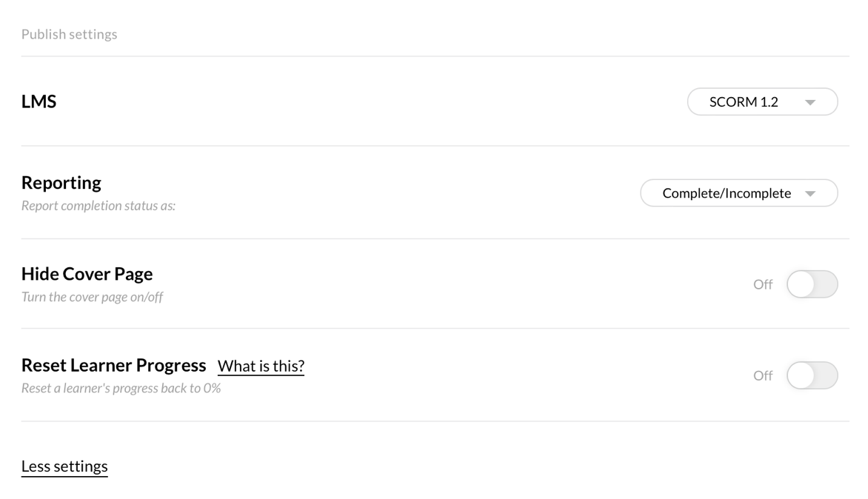Click the 'Turn the cover page on/off' description
868x499 pixels.
[x=93, y=296]
